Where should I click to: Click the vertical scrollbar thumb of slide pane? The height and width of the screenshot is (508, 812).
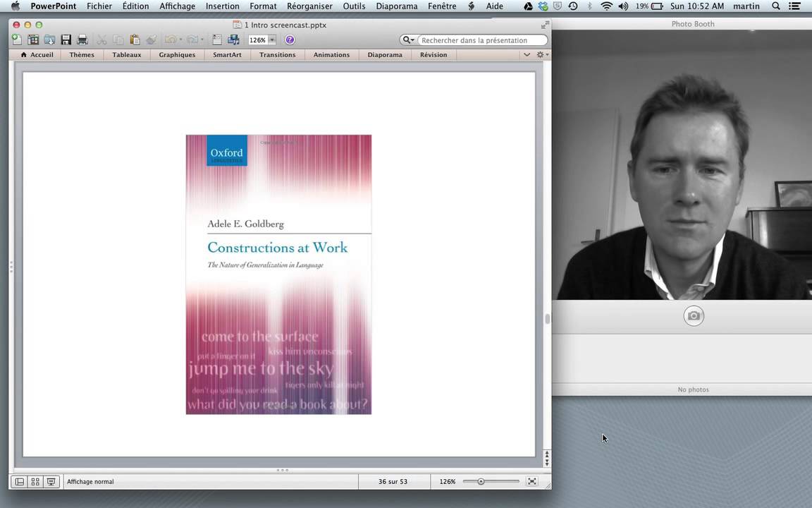pos(548,318)
